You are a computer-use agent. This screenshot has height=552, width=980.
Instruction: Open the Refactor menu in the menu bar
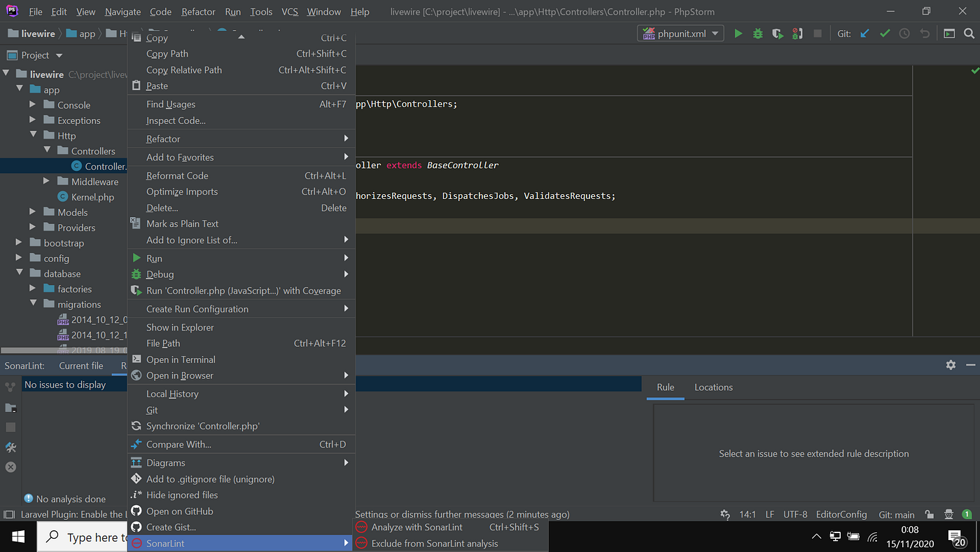point(198,11)
